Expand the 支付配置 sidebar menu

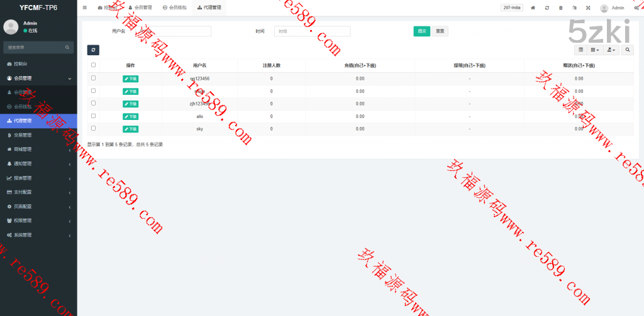(38, 192)
